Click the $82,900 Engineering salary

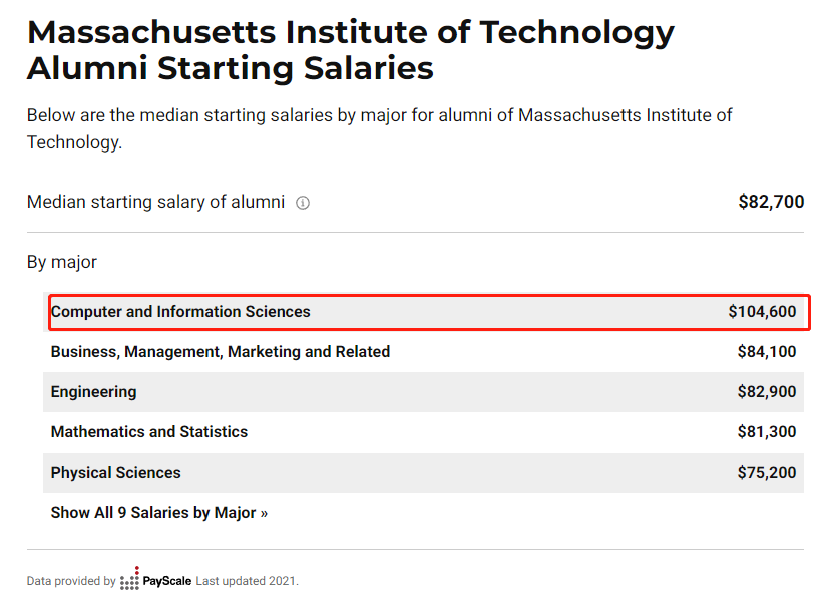coord(767,392)
